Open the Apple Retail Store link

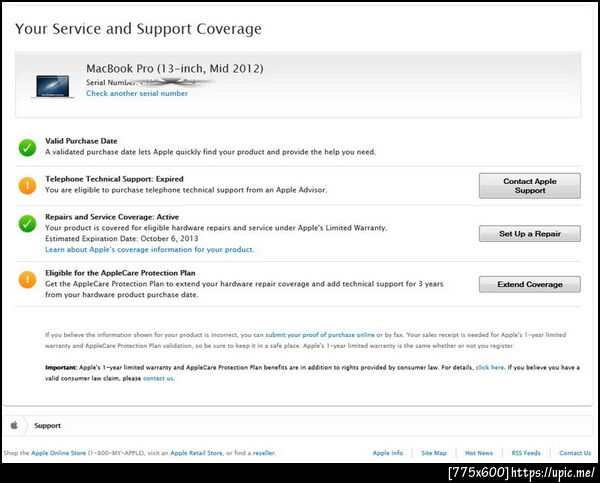(x=196, y=453)
